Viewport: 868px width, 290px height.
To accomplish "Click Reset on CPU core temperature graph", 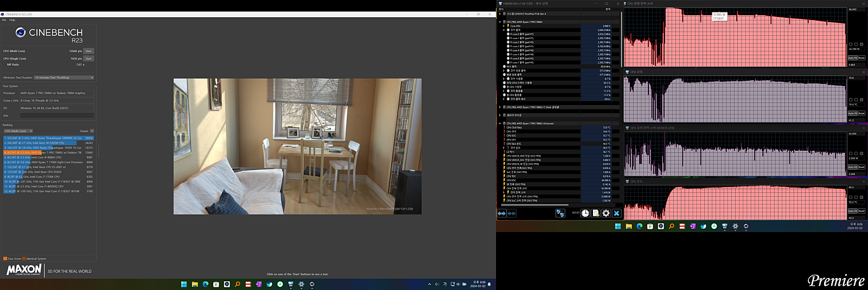I will click(x=861, y=113).
